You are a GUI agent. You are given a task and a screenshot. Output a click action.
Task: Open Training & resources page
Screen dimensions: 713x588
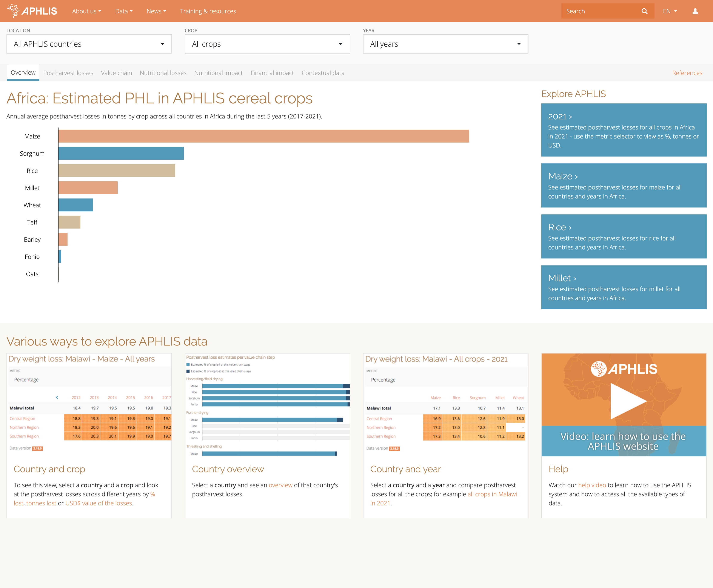[x=208, y=11]
